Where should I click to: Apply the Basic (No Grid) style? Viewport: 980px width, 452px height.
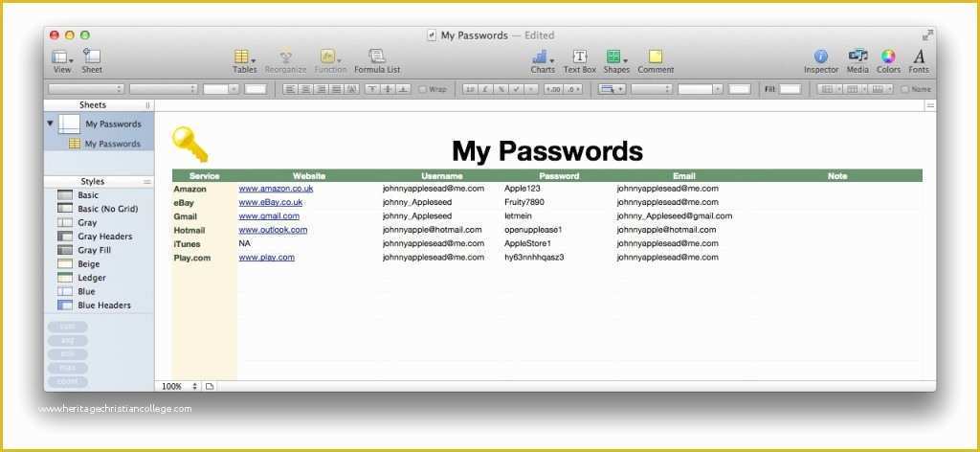click(x=99, y=209)
